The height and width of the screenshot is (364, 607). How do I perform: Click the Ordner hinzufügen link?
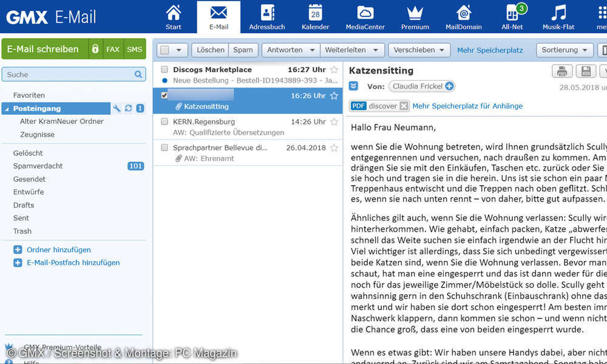[x=59, y=250]
